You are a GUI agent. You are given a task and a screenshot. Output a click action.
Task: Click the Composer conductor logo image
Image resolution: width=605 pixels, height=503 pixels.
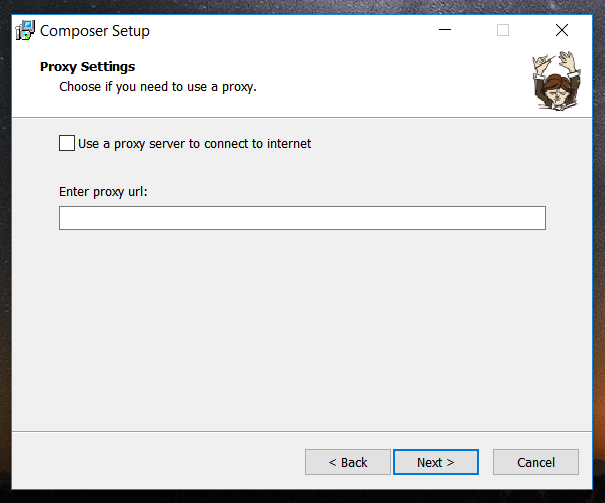(557, 82)
